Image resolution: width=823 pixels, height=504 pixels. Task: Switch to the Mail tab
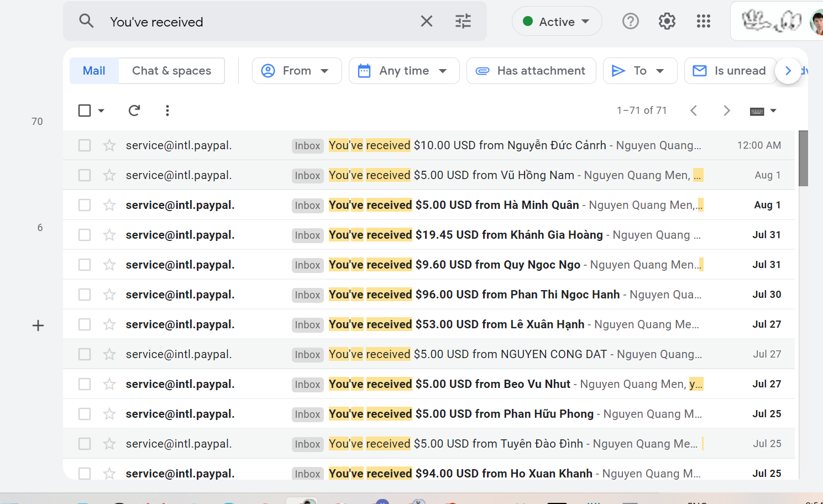tap(94, 71)
